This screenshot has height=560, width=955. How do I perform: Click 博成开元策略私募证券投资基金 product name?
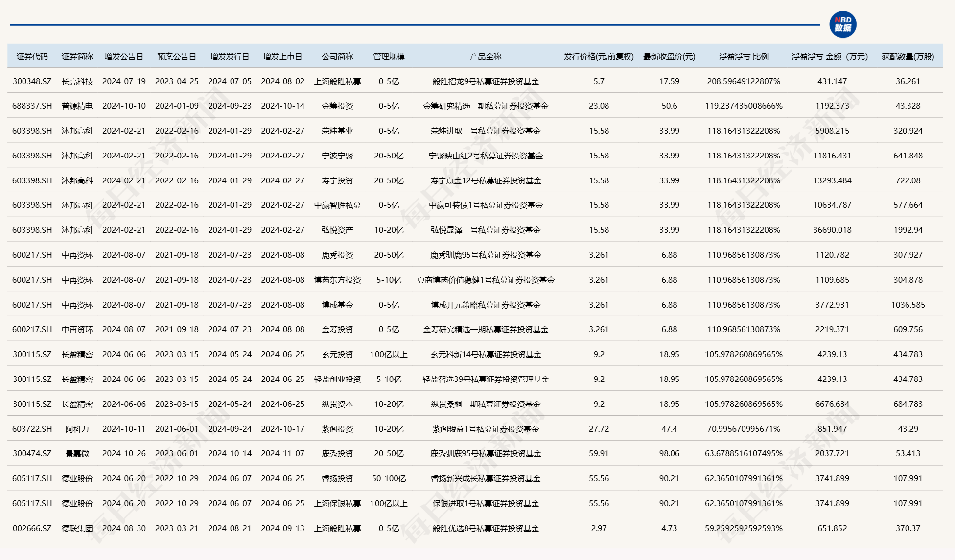point(486,305)
